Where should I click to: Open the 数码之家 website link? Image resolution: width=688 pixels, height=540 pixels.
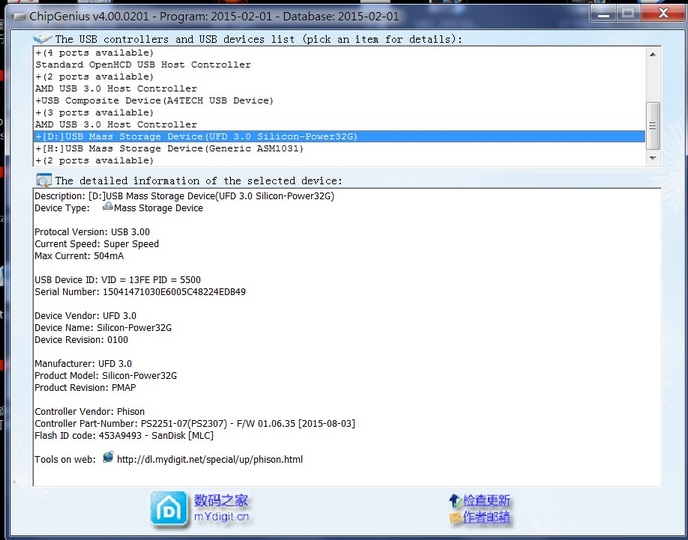tap(221, 501)
